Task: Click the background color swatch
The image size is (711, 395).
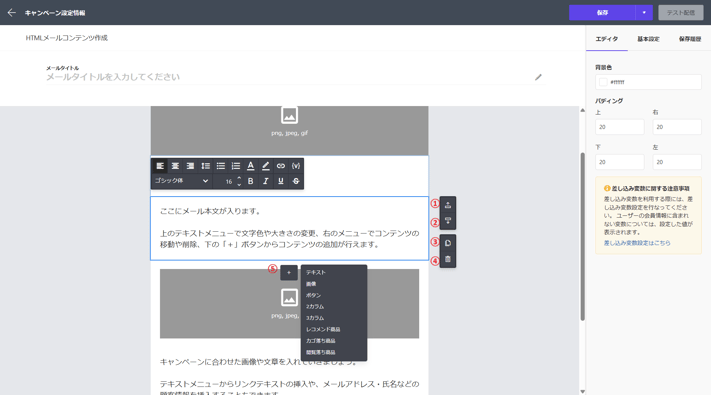Action: (603, 82)
